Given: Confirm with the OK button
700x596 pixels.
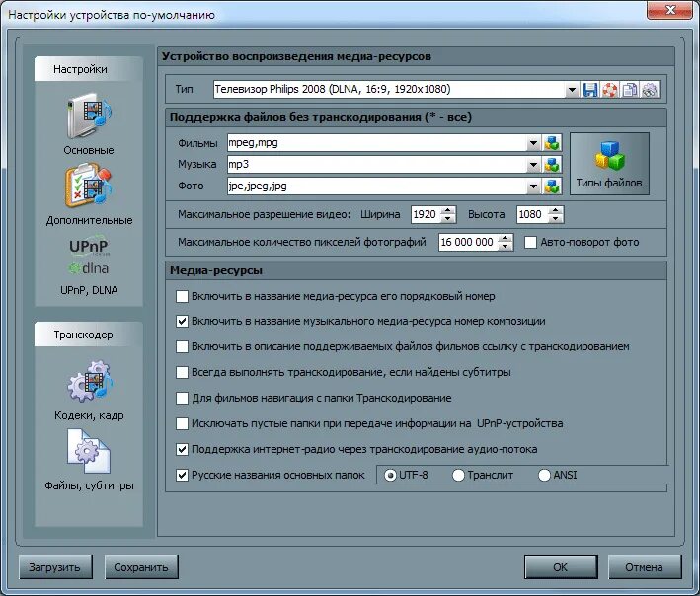Looking at the screenshot, I should (561, 567).
